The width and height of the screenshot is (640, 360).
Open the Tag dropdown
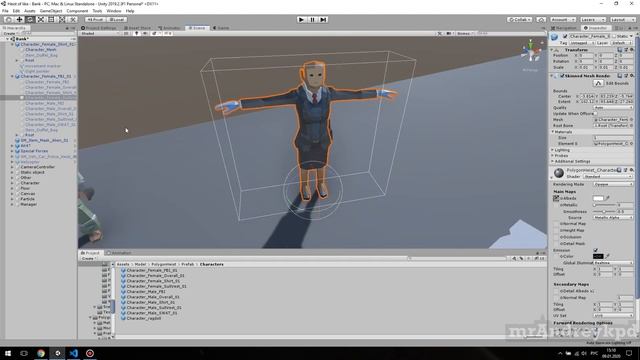(582, 43)
